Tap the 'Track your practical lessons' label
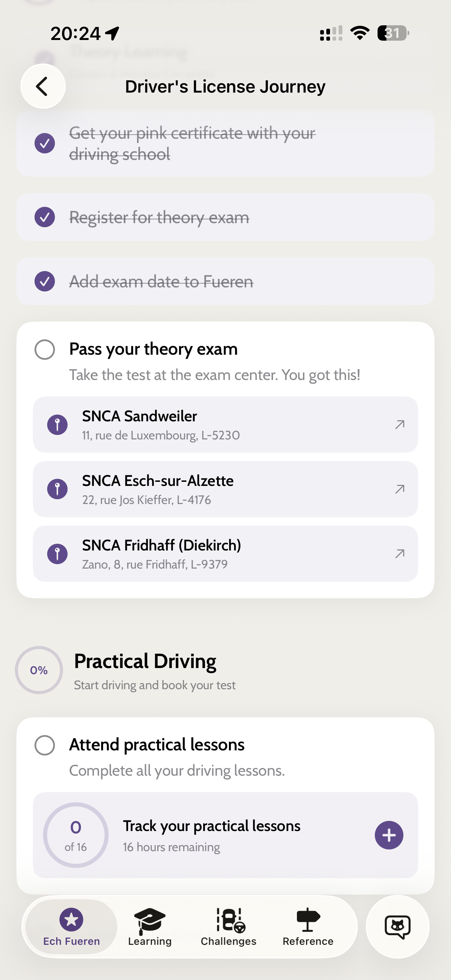This screenshot has height=980, width=451. [211, 826]
